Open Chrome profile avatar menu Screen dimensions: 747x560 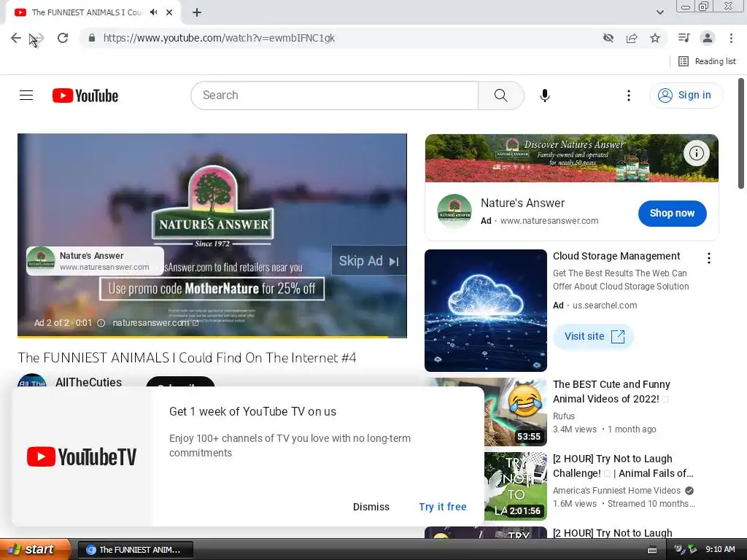pos(708,38)
